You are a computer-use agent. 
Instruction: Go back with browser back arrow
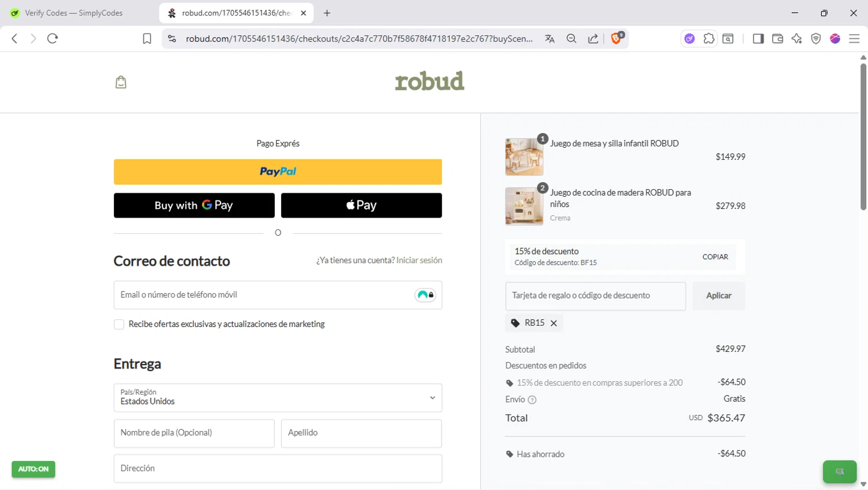tap(14, 39)
